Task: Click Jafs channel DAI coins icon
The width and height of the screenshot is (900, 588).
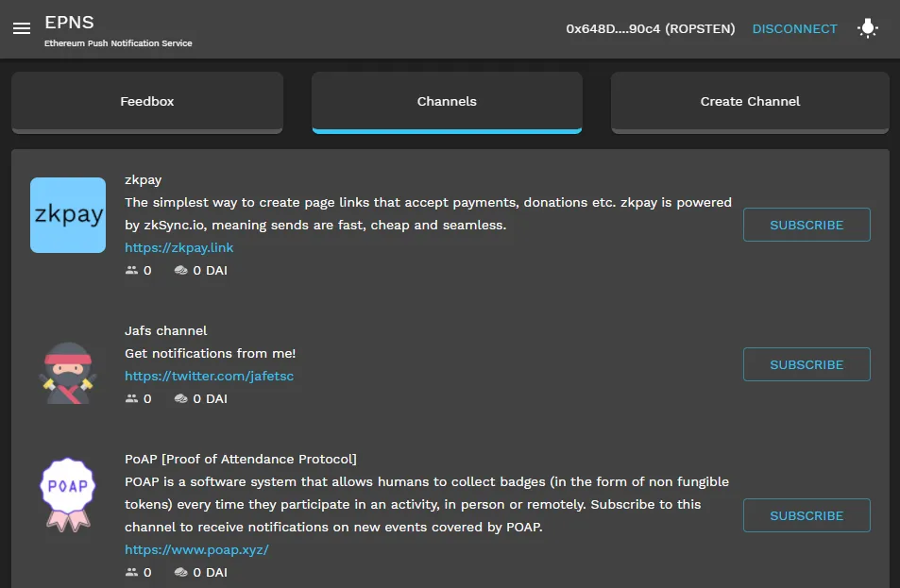Action: pos(181,399)
